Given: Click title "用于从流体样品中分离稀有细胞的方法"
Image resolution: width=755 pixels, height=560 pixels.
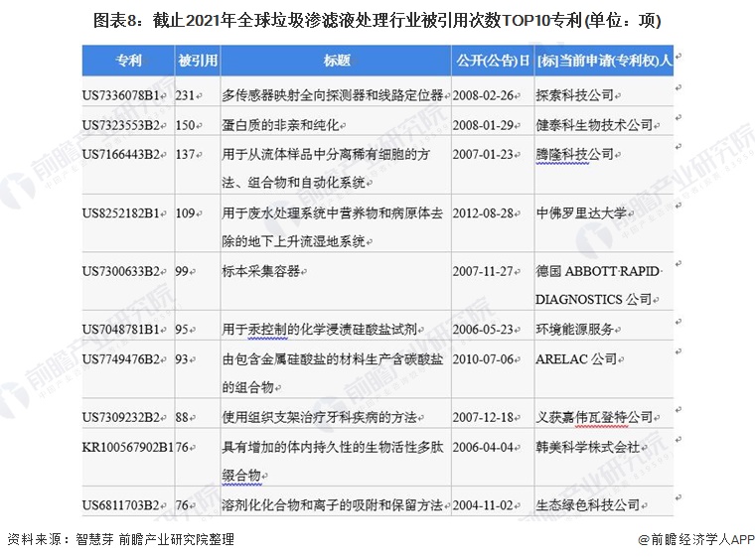Looking at the screenshot, I should [326, 169].
